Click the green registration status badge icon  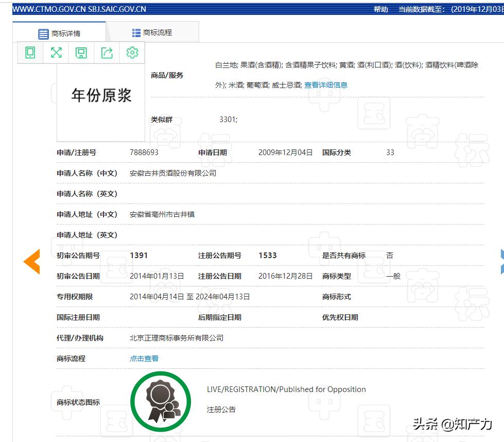[x=161, y=402]
